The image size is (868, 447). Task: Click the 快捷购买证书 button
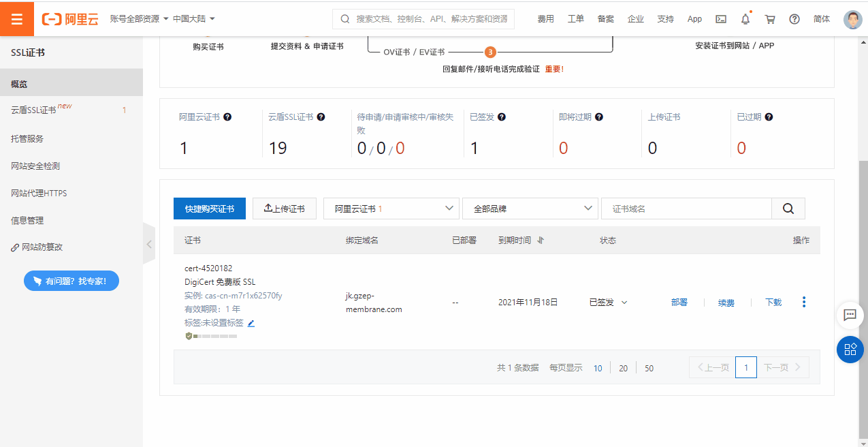pyautogui.click(x=210, y=209)
